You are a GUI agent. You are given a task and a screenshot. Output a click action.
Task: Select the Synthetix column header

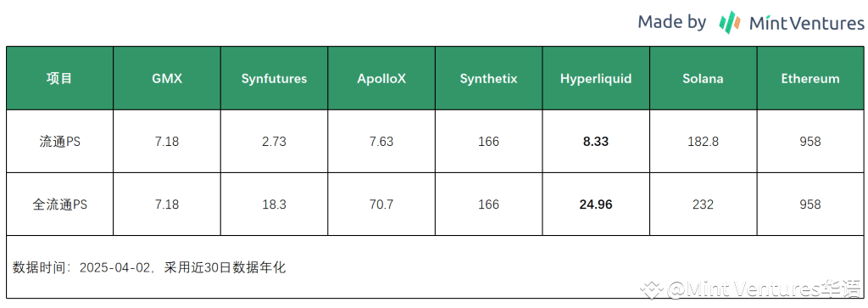point(489,78)
